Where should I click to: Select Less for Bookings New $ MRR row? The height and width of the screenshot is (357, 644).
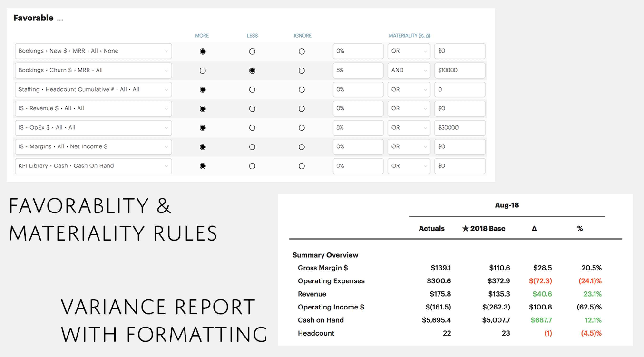pos(252,52)
